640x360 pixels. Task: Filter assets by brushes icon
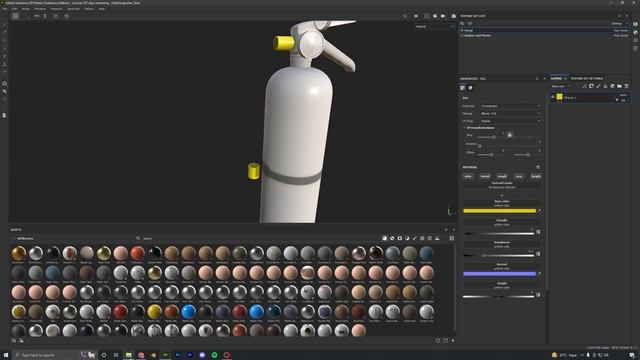415,238
